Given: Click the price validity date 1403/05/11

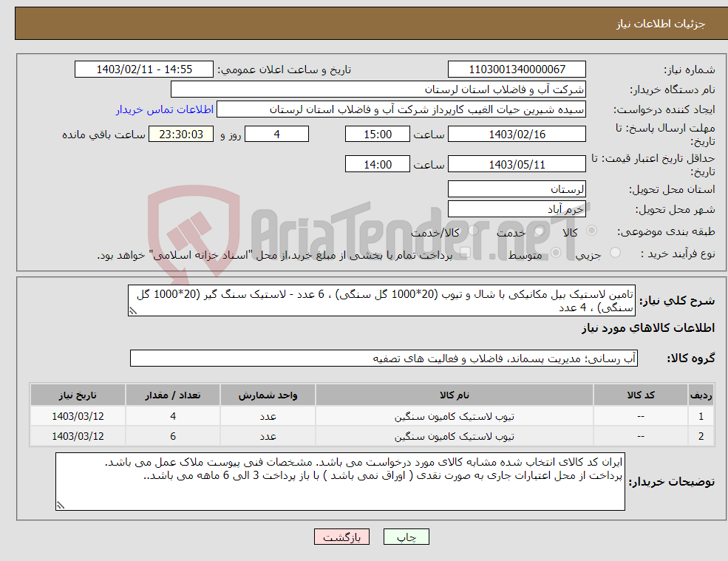Looking at the screenshot, I should (x=517, y=164).
